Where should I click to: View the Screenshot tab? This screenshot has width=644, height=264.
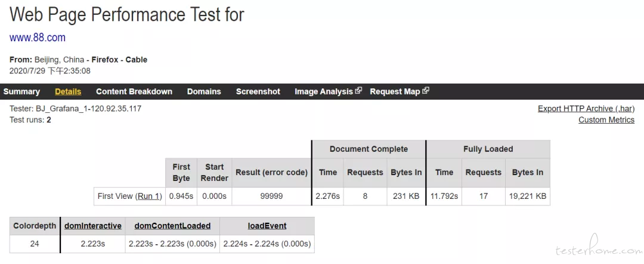[x=258, y=92]
